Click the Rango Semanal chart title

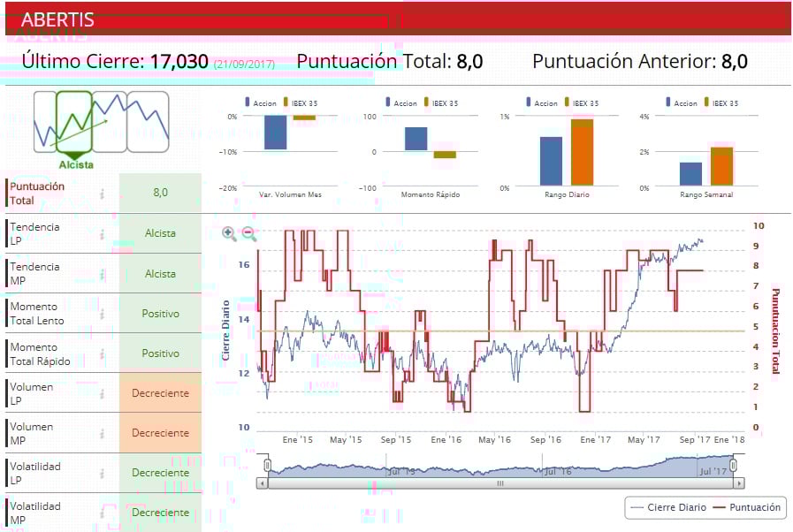(706, 194)
